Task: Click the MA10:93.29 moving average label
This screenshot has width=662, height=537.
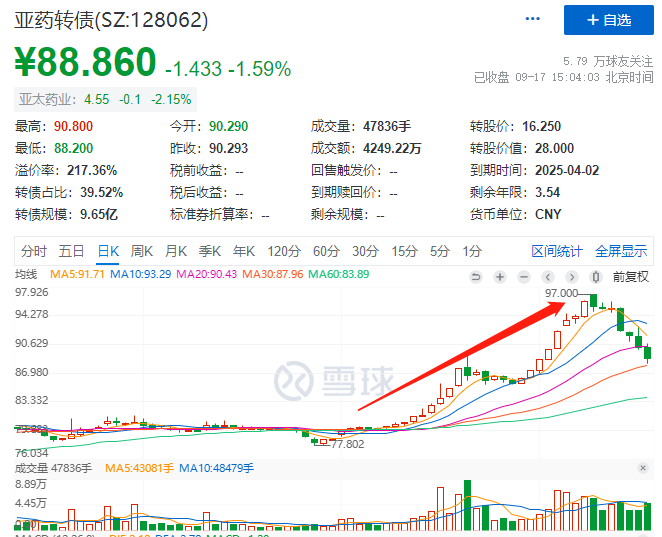Action: 141,274
